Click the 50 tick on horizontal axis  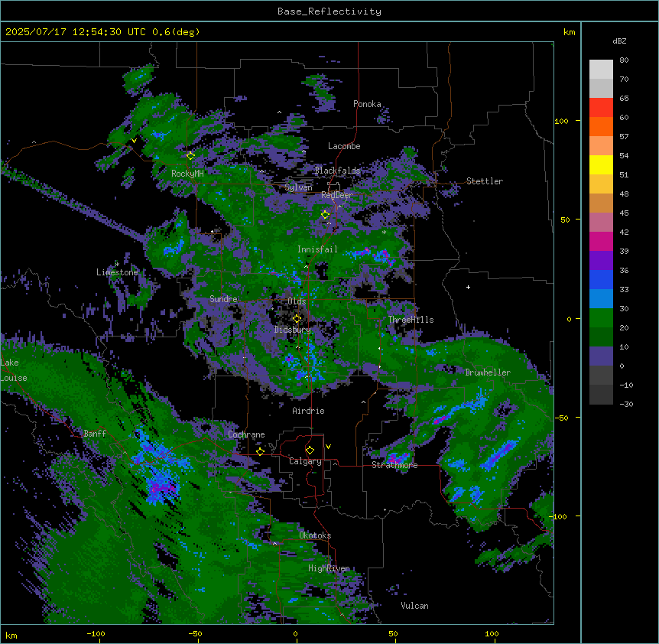click(x=393, y=633)
